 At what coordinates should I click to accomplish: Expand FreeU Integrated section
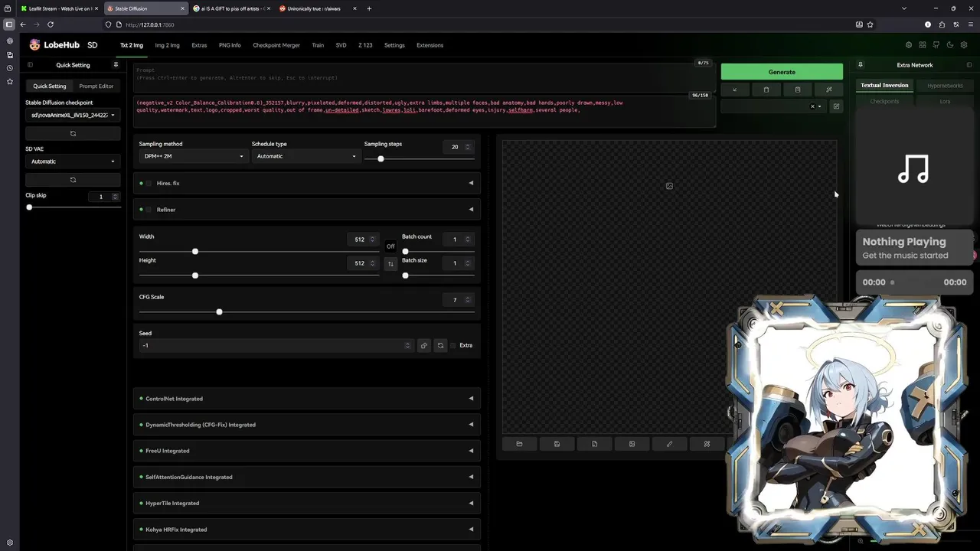click(x=306, y=451)
